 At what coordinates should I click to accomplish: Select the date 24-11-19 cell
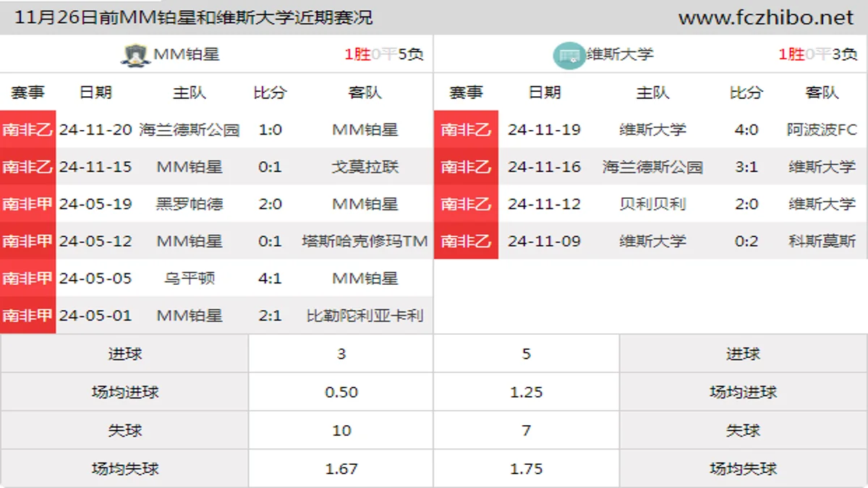(544, 129)
